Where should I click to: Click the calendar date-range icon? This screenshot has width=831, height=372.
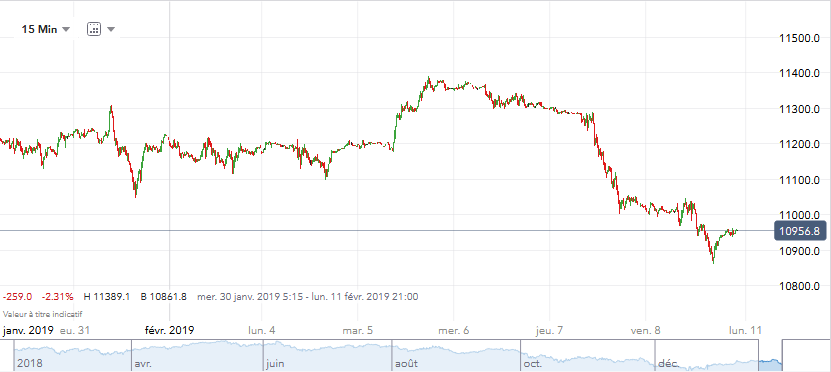click(94, 29)
